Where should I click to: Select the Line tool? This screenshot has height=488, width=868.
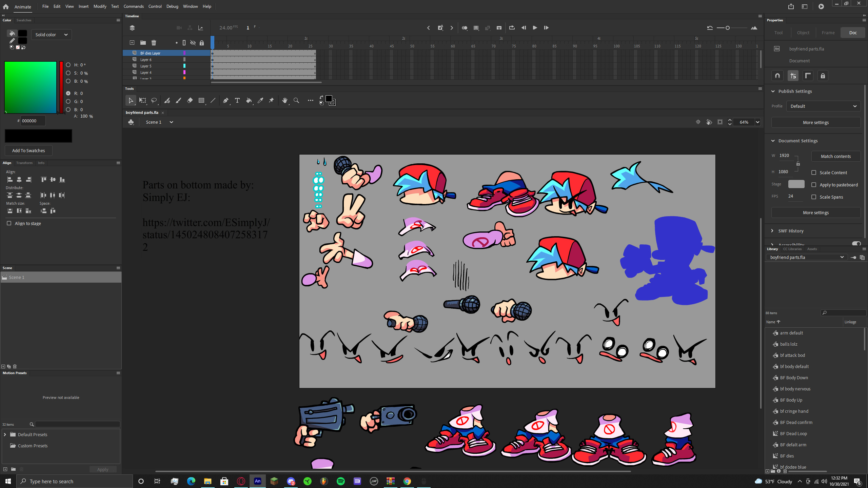pos(213,100)
